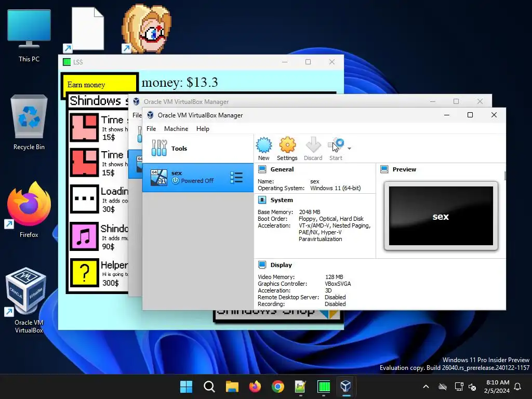The image size is (532, 399).
Task: Open the Machine menu
Action: coord(176,129)
